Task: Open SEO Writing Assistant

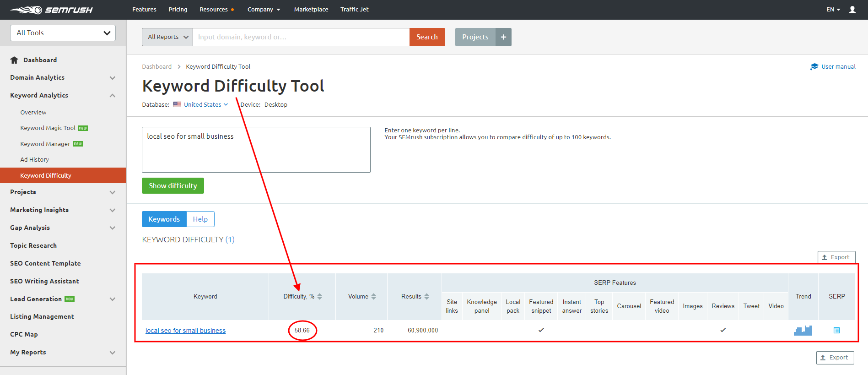Action: click(44, 282)
